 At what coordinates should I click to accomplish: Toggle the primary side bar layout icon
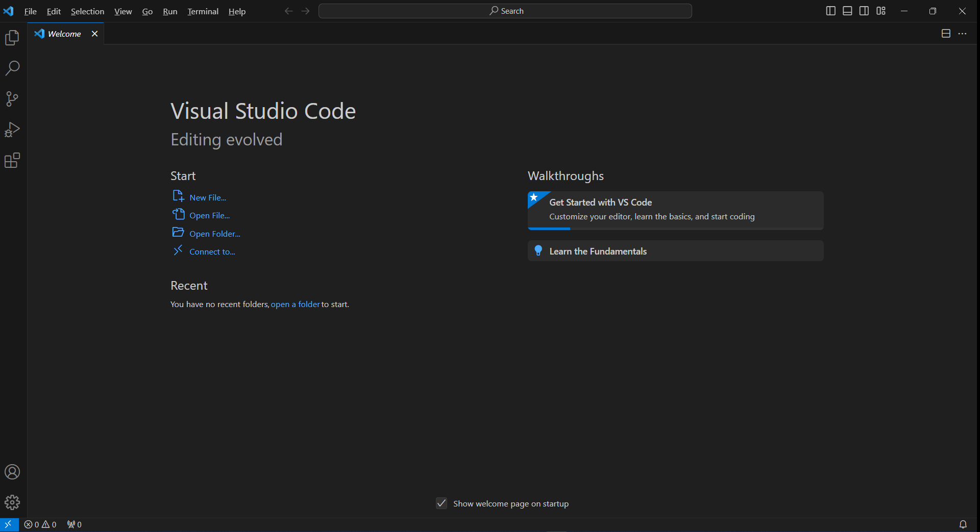pos(830,11)
